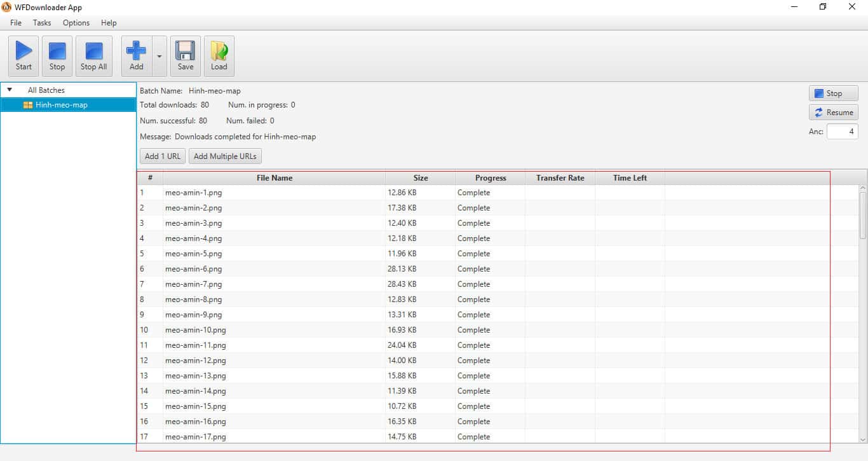Open the Options menu
The image size is (868, 461).
[x=76, y=23]
